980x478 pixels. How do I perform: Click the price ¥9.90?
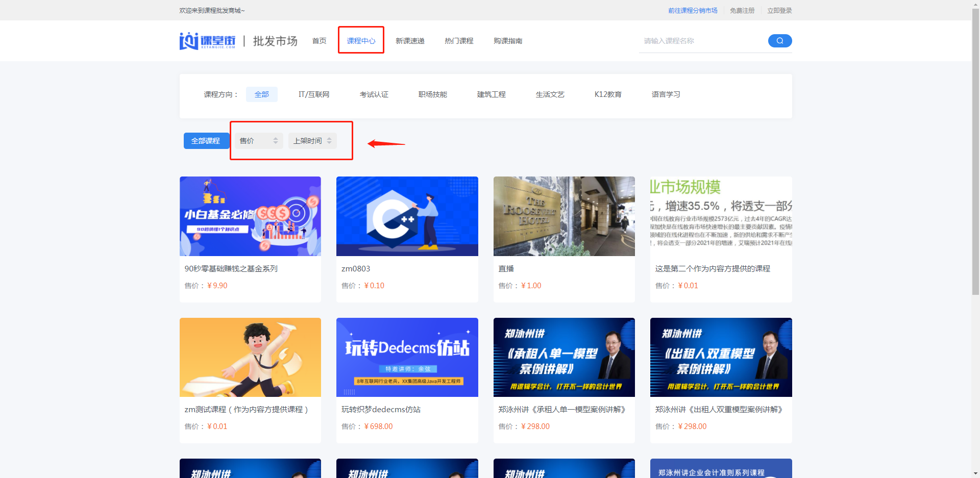tap(217, 286)
